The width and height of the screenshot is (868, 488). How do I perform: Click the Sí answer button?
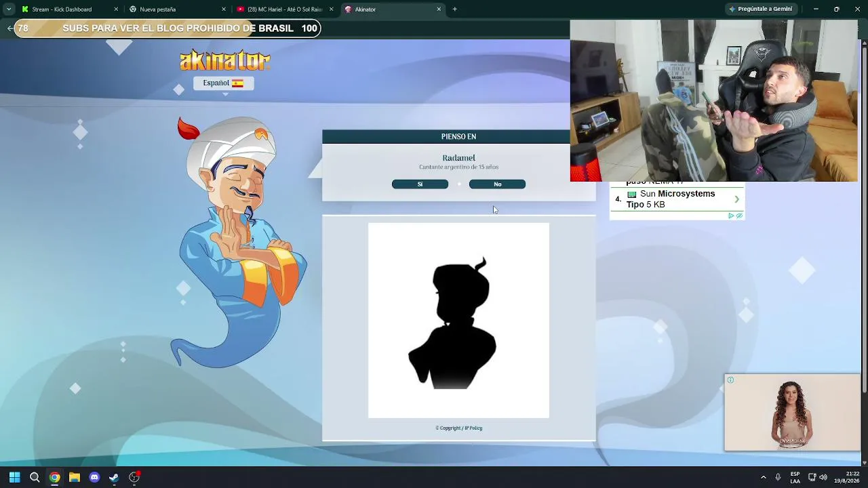pyautogui.click(x=420, y=184)
